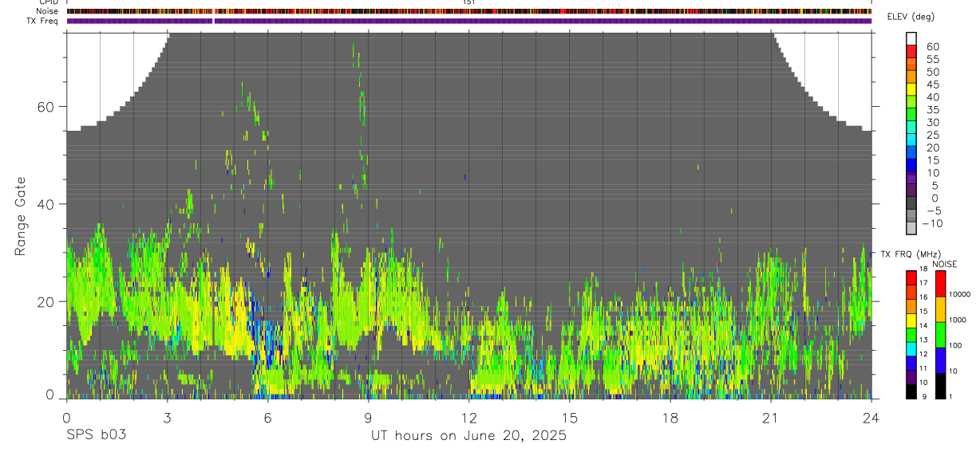
Task: Click the red swatch in the ELEV colorbar
Action: point(911,51)
